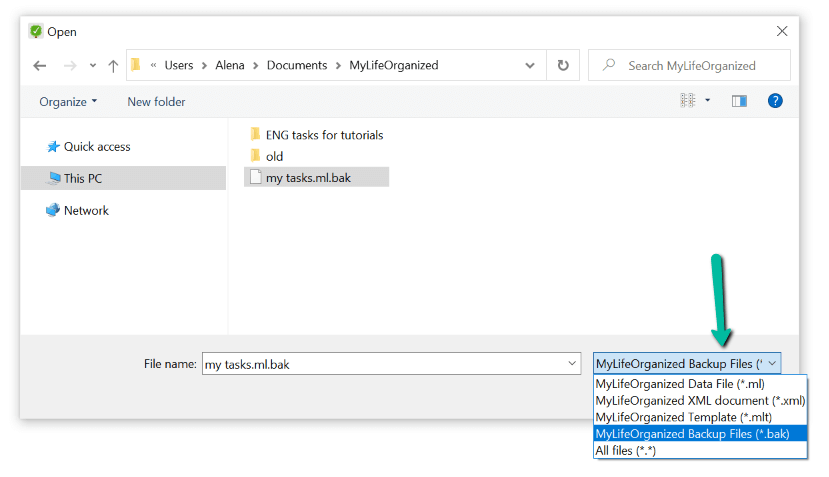The height and width of the screenshot is (477, 829).
Task: Click the ENG tasks folder icon
Action: click(x=255, y=134)
